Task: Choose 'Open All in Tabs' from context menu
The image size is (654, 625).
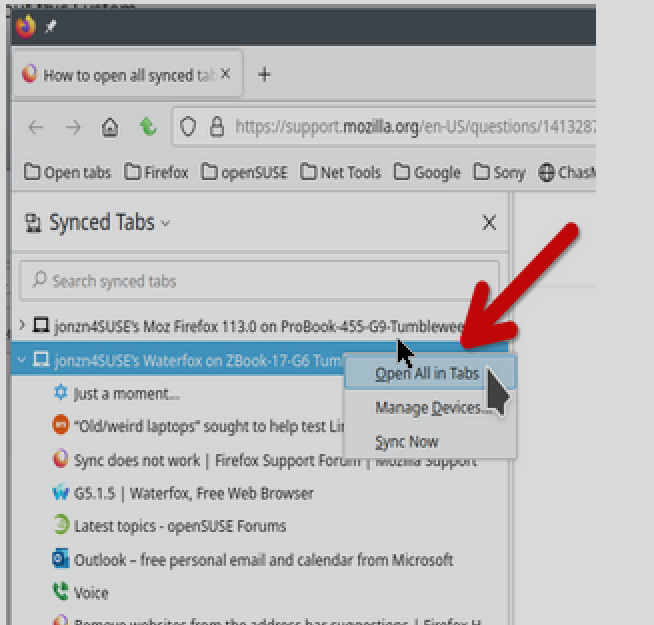Action: pos(430,373)
